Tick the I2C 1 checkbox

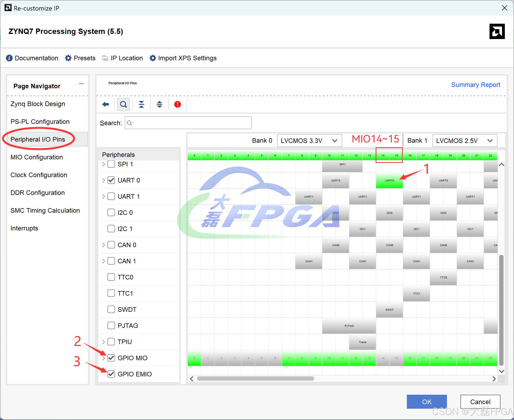[111, 229]
